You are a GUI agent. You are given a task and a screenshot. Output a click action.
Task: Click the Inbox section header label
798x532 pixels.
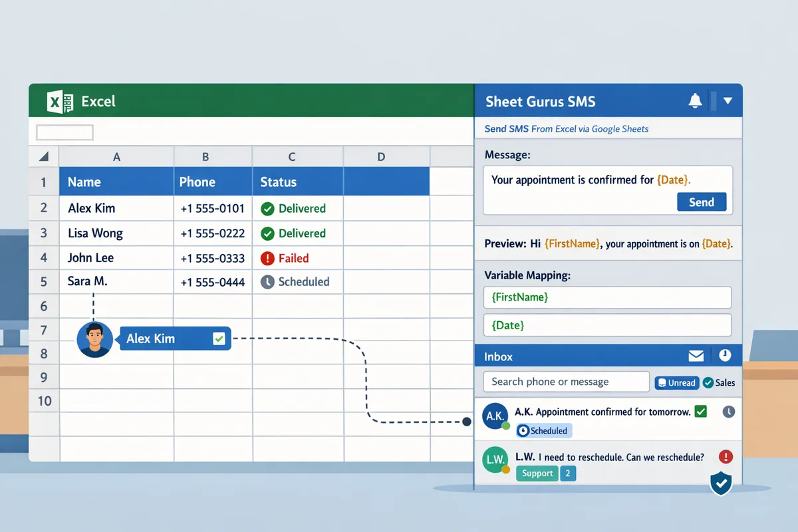pyautogui.click(x=498, y=357)
